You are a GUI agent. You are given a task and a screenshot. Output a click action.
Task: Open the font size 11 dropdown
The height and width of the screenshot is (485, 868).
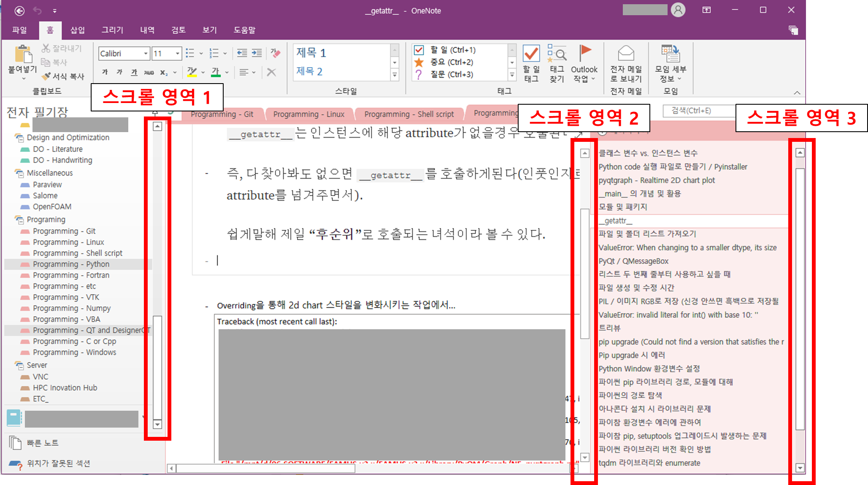click(178, 54)
